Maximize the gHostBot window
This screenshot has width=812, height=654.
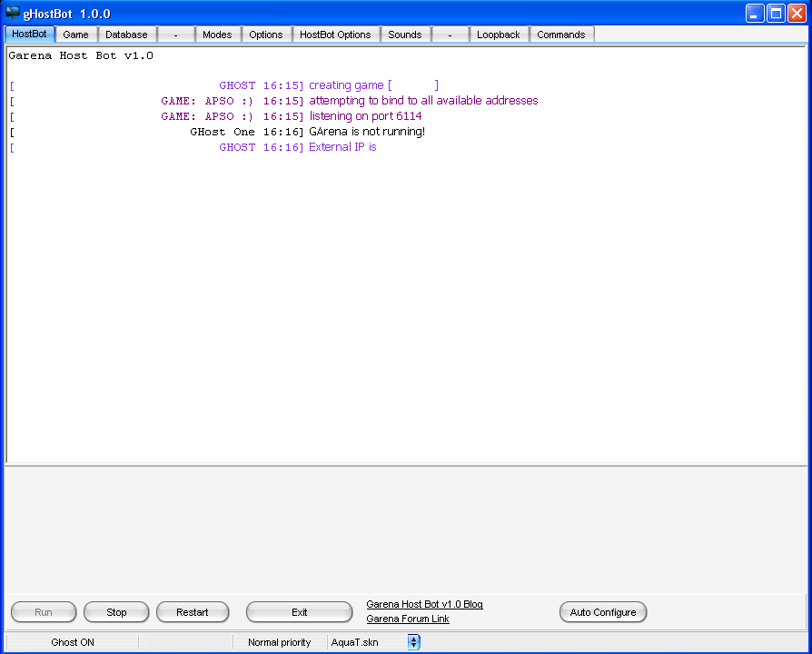[776, 14]
